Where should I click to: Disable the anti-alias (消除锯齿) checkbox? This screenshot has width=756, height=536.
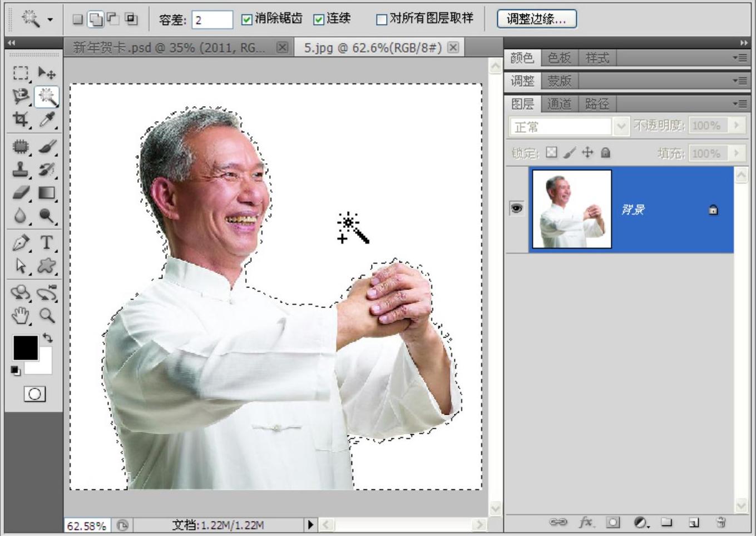click(x=247, y=19)
